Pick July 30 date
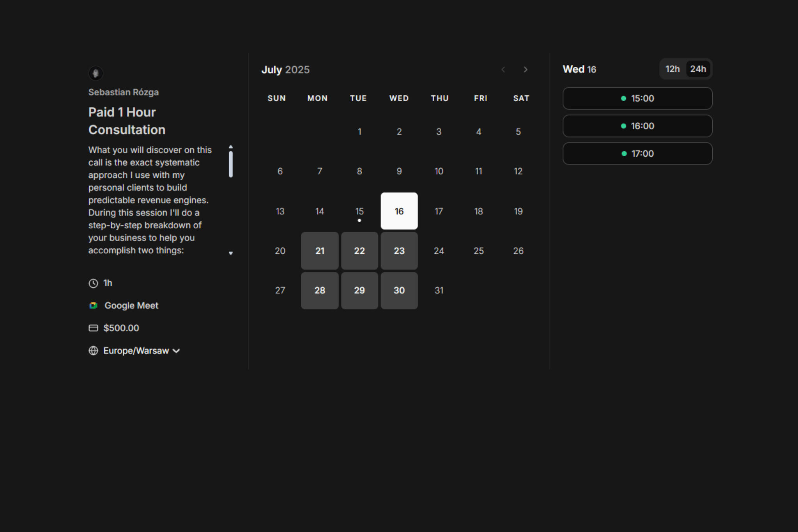 (x=399, y=290)
